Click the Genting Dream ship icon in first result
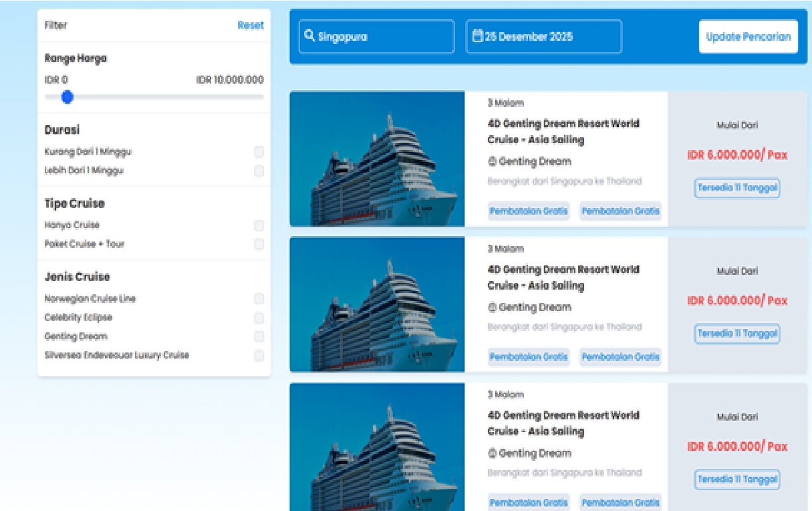812x511 pixels. (493, 162)
